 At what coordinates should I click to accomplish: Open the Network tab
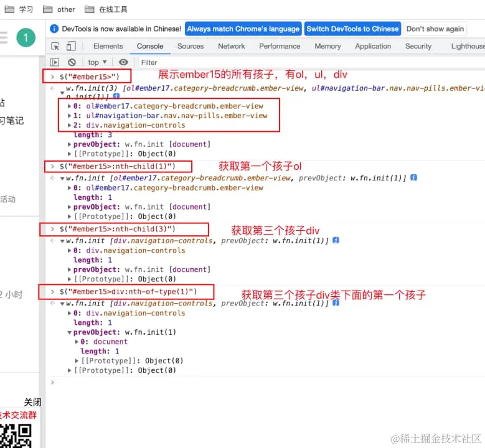232,46
